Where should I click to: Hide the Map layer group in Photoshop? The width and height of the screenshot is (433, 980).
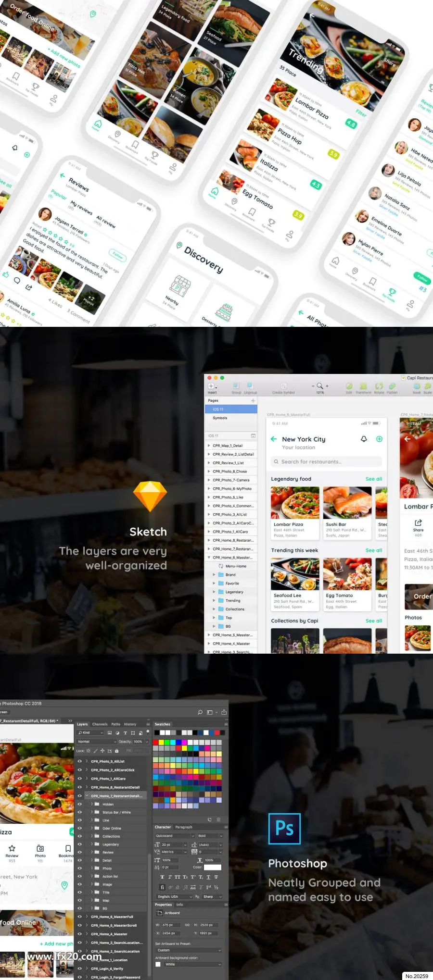[79, 900]
